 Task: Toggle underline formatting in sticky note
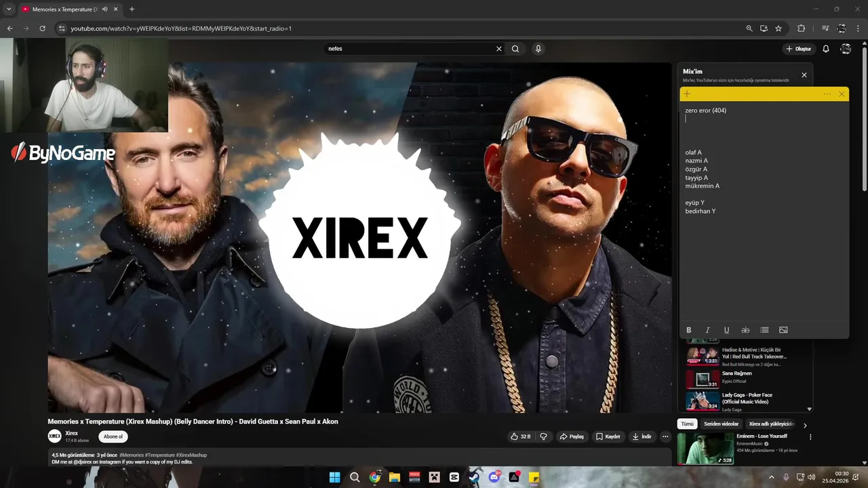(x=726, y=330)
